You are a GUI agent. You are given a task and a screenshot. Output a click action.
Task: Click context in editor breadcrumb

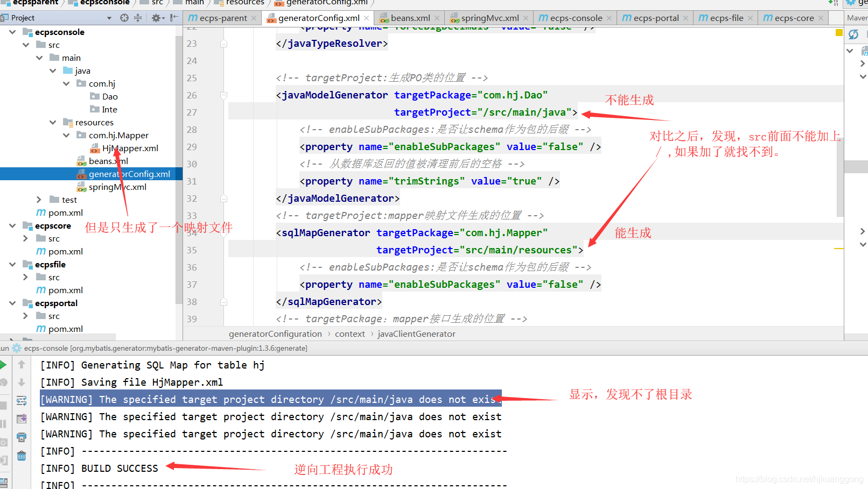click(350, 334)
